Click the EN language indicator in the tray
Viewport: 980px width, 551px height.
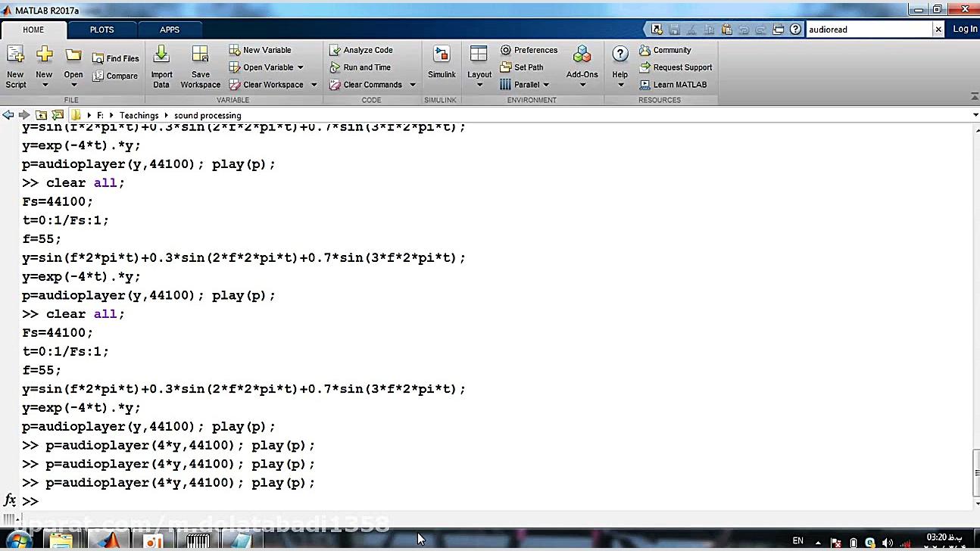[797, 540]
